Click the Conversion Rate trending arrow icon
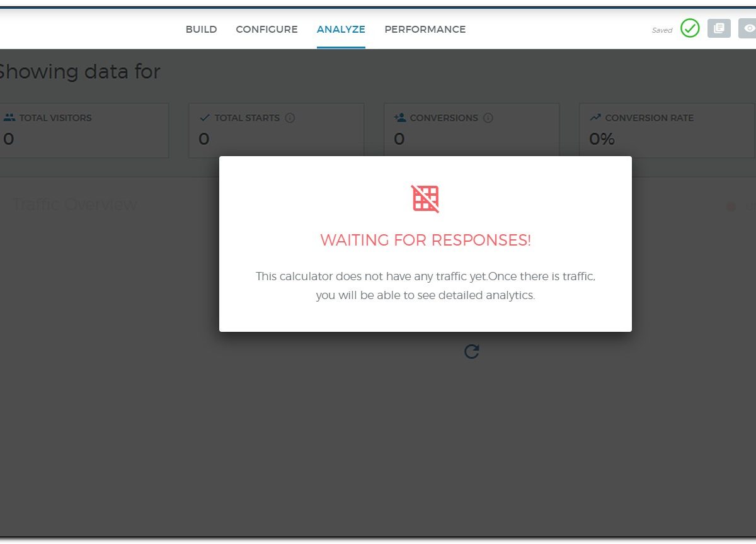This screenshot has width=756, height=544. (595, 118)
